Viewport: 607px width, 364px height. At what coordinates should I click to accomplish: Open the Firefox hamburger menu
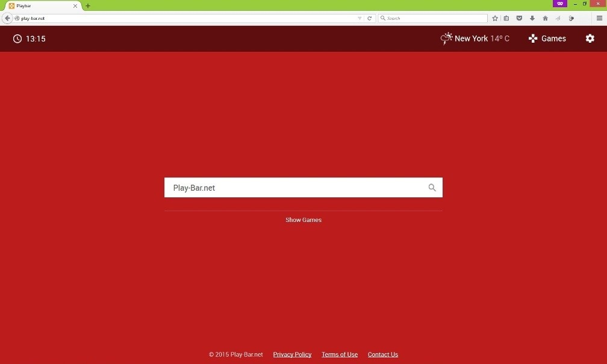[599, 18]
